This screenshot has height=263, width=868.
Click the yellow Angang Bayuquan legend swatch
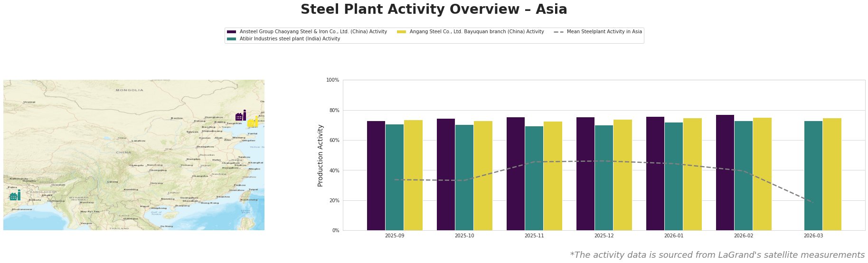click(401, 32)
